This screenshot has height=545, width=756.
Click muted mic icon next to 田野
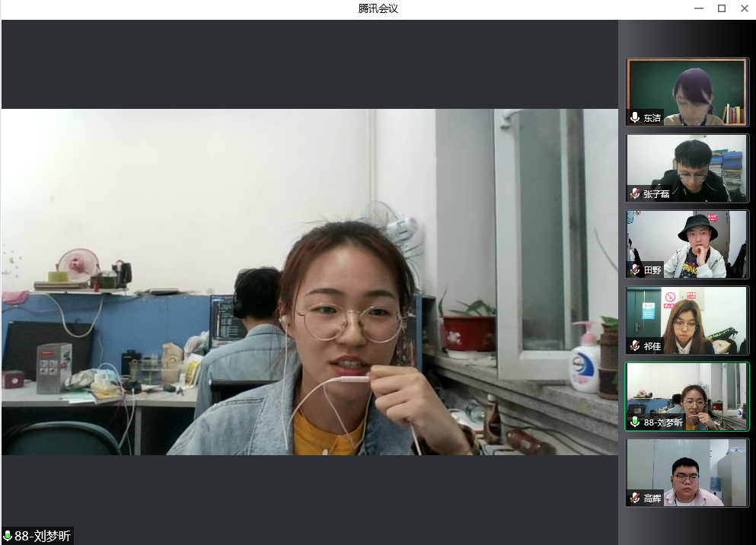pyautogui.click(x=635, y=270)
